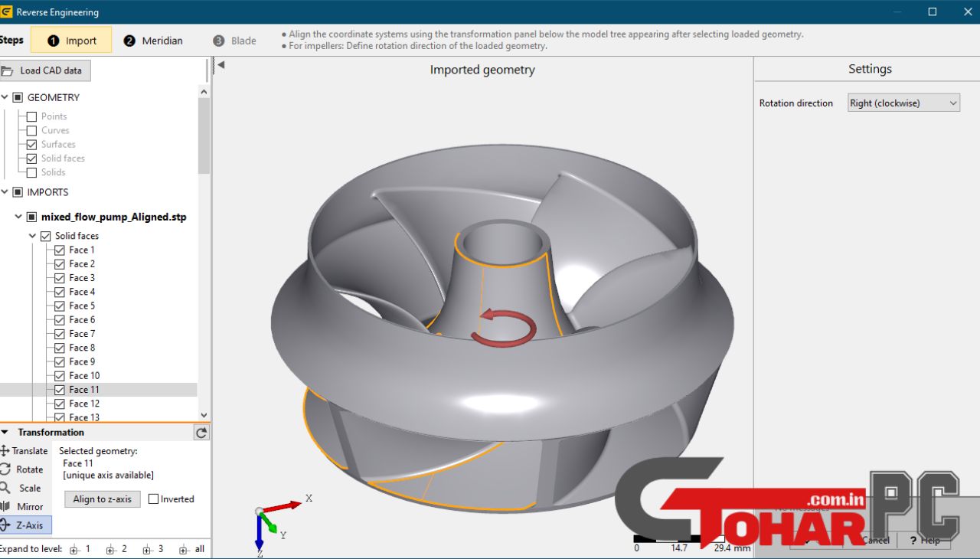
Task: Click the model tree scrollbar up arrow
Action: (204, 92)
